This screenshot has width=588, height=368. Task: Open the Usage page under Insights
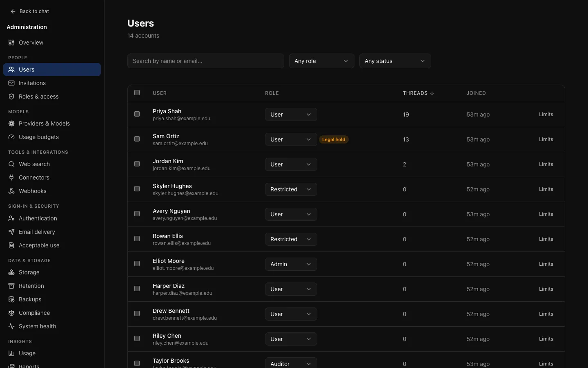click(52, 353)
